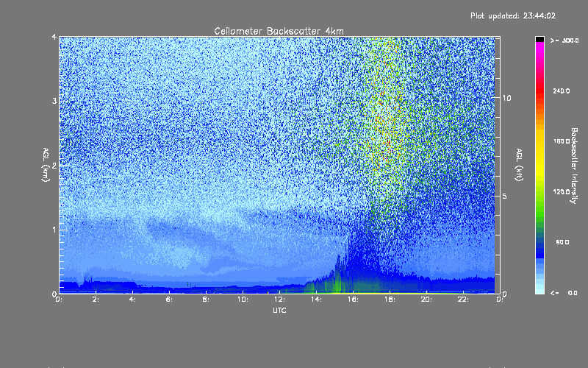This screenshot has height=368, width=588.
Task: Click the "120.0" colorbar label
Action: (562, 192)
